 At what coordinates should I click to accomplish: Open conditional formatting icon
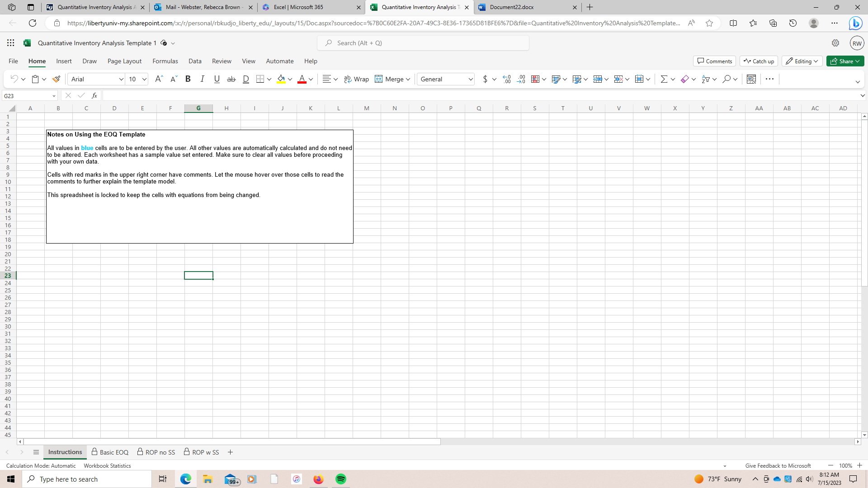[x=535, y=79]
